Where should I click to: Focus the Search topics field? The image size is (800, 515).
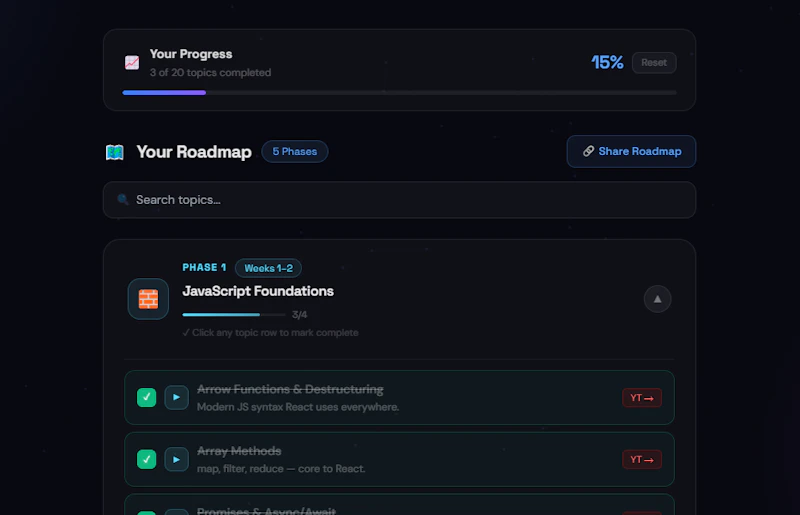(399, 200)
